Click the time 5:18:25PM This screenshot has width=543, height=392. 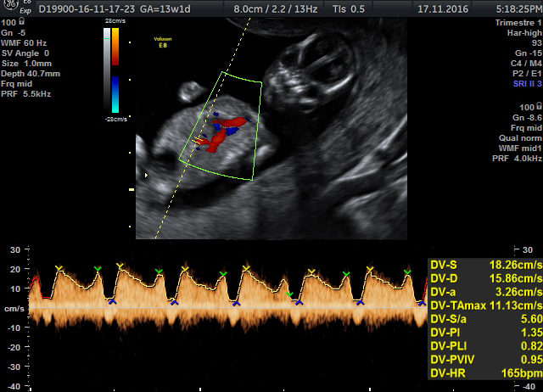[x=519, y=9]
